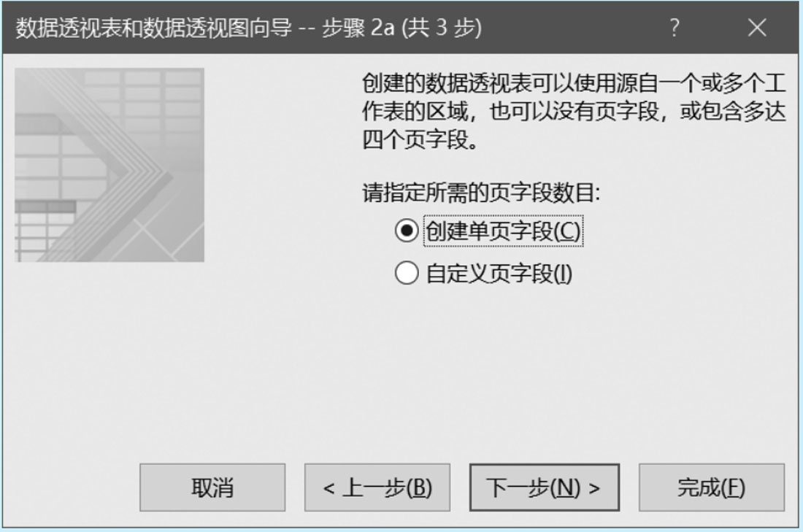803x532 pixels.
Task: Click the 请指定所需的页字段数目 prompt label
Action: [481, 193]
